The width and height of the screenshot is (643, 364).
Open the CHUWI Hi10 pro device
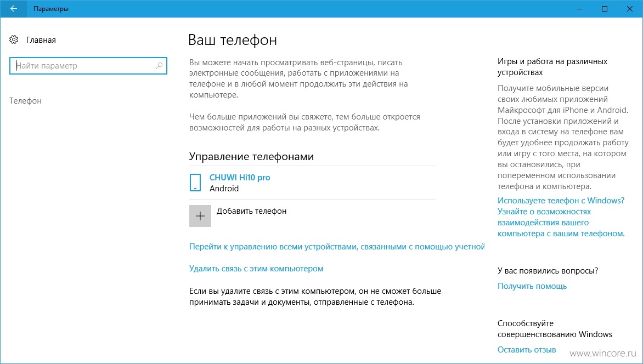[x=240, y=178]
